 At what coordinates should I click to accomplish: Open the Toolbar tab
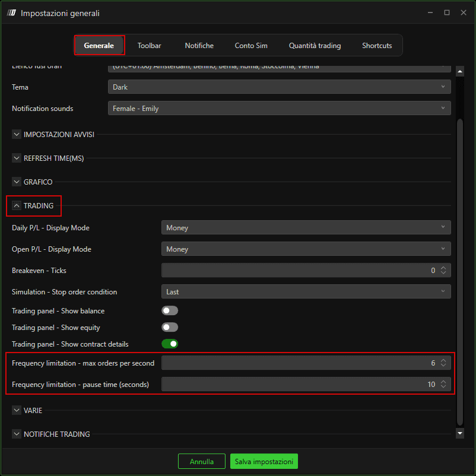tap(149, 46)
